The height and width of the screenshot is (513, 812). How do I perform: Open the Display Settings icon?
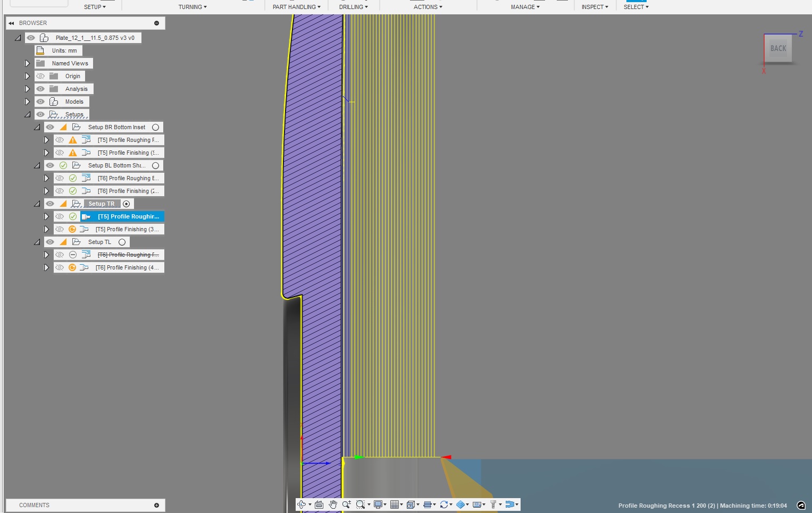coord(378,504)
